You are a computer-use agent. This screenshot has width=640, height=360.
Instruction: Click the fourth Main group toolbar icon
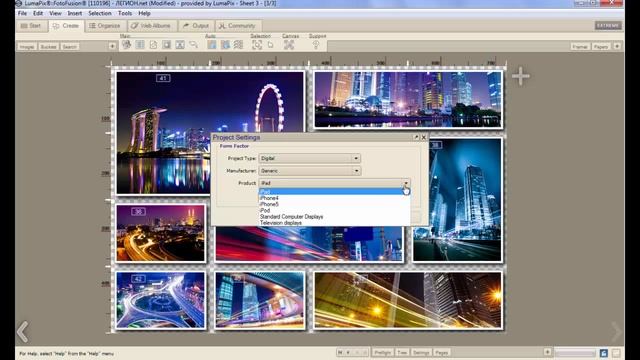167,44
